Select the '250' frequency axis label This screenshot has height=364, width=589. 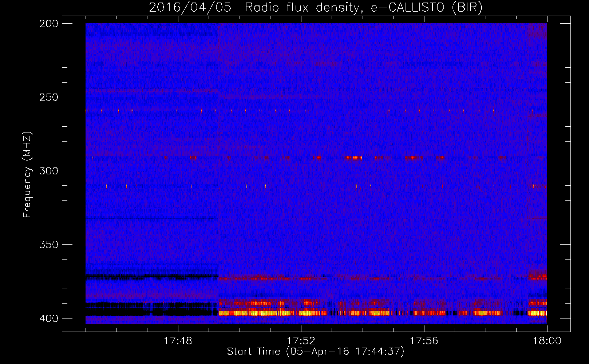pyautogui.click(x=48, y=97)
